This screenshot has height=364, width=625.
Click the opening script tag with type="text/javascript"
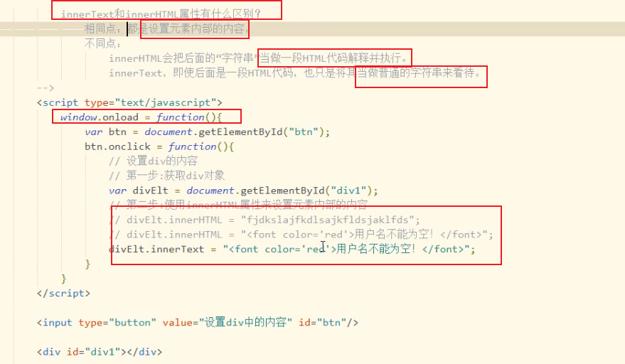[x=129, y=102]
